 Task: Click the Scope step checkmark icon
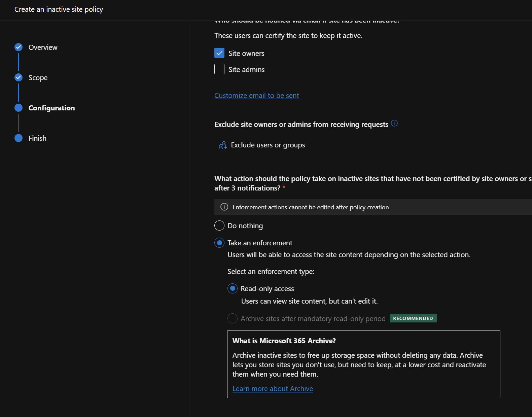(x=19, y=77)
